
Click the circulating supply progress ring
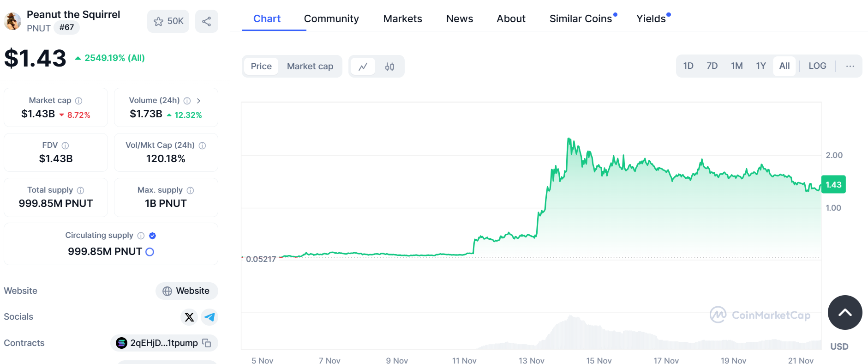coord(150,252)
